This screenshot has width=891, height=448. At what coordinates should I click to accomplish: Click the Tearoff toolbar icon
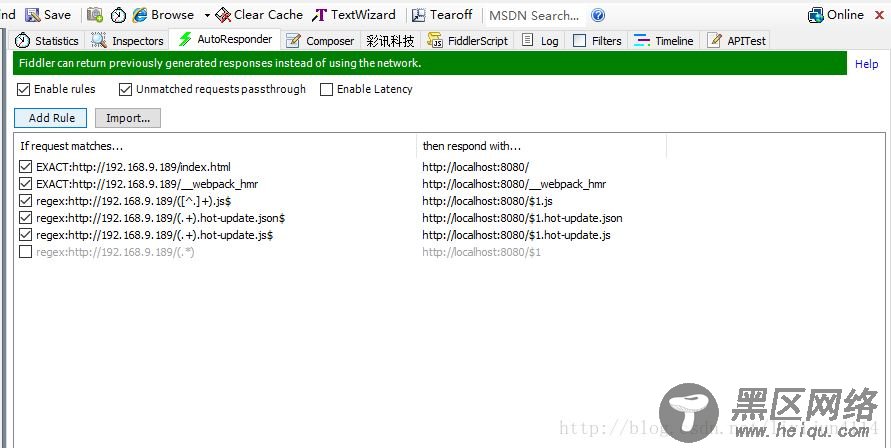tap(419, 15)
